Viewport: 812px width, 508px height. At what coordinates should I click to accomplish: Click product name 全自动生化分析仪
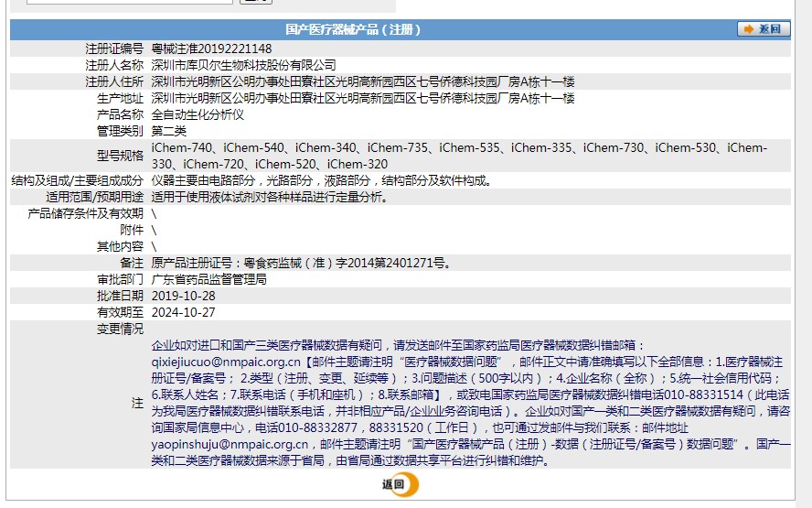(x=198, y=114)
